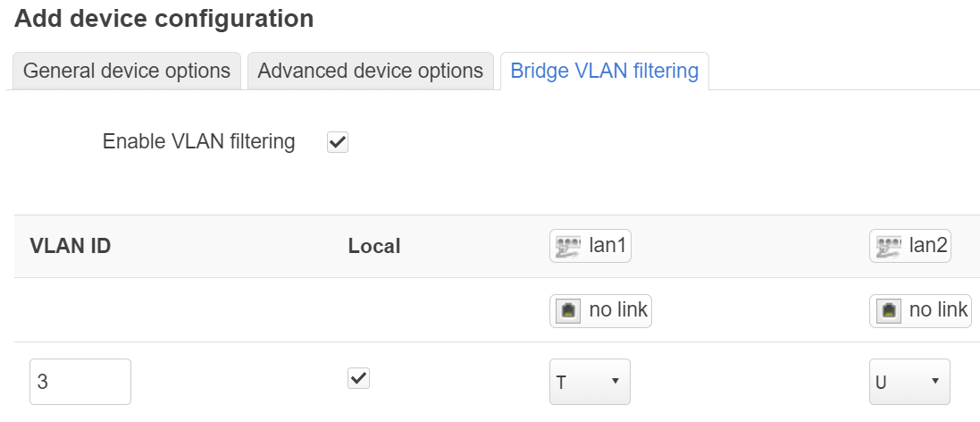The height and width of the screenshot is (422, 980).
Task: Open the lan2 tagging dropdown showing U
Action: (909, 382)
